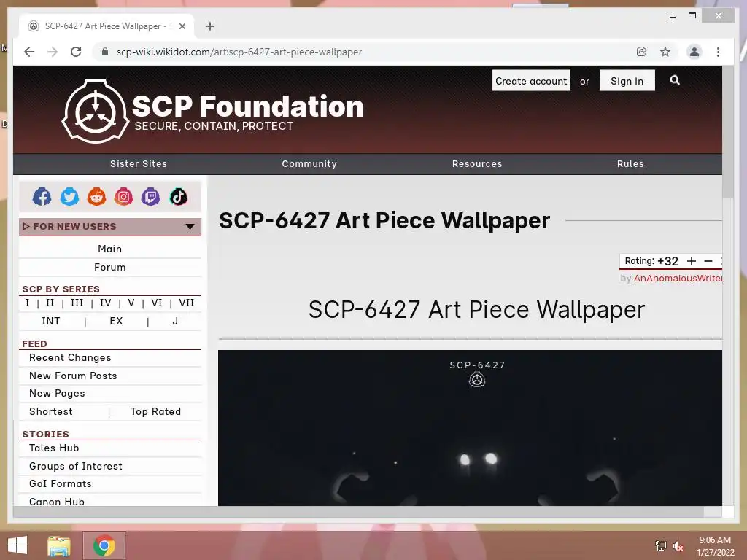Open the Canon Hub link

pyautogui.click(x=57, y=502)
